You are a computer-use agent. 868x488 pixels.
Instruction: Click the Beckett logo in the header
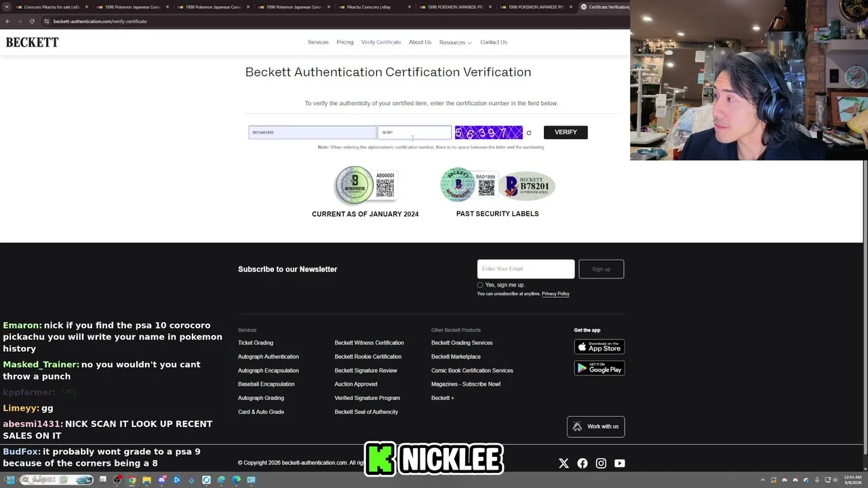click(x=32, y=42)
